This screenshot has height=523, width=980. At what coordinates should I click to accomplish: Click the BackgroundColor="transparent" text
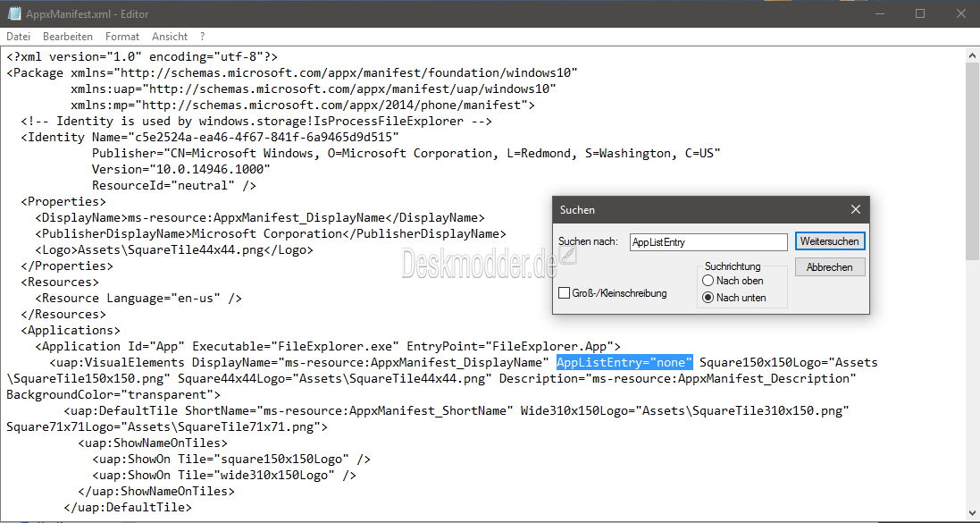(x=113, y=395)
